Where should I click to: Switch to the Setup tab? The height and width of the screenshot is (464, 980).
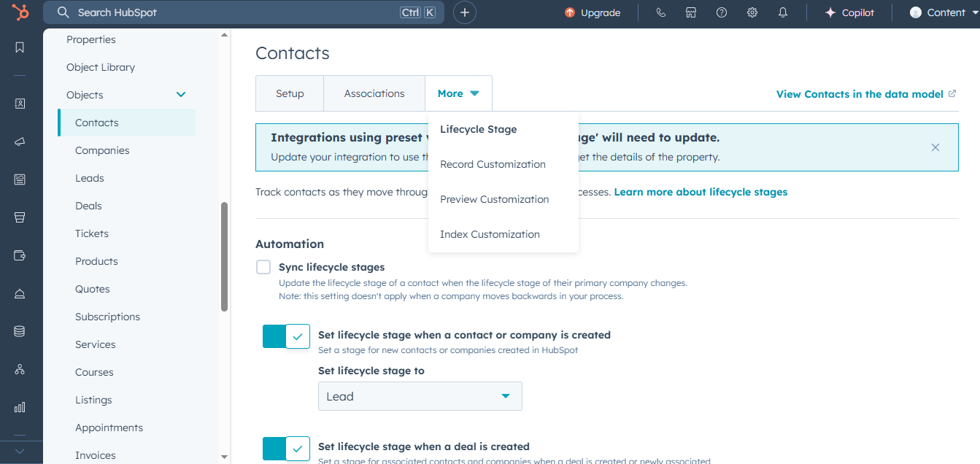point(290,93)
